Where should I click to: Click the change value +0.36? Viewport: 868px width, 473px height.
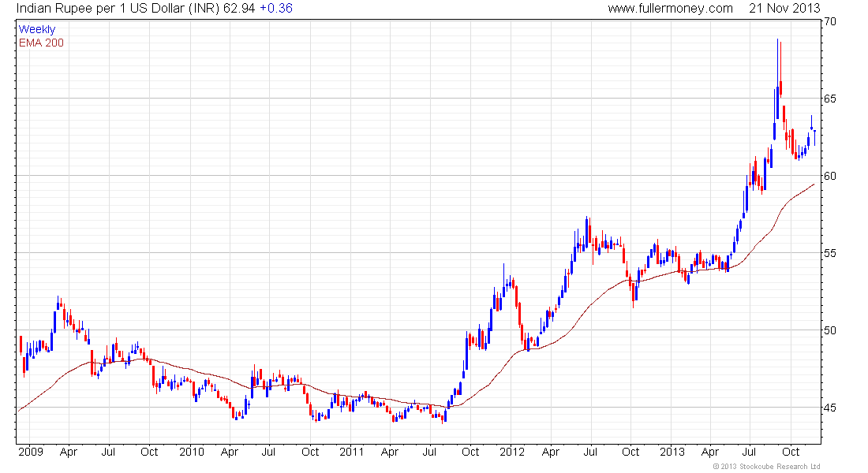tap(275, 9)
